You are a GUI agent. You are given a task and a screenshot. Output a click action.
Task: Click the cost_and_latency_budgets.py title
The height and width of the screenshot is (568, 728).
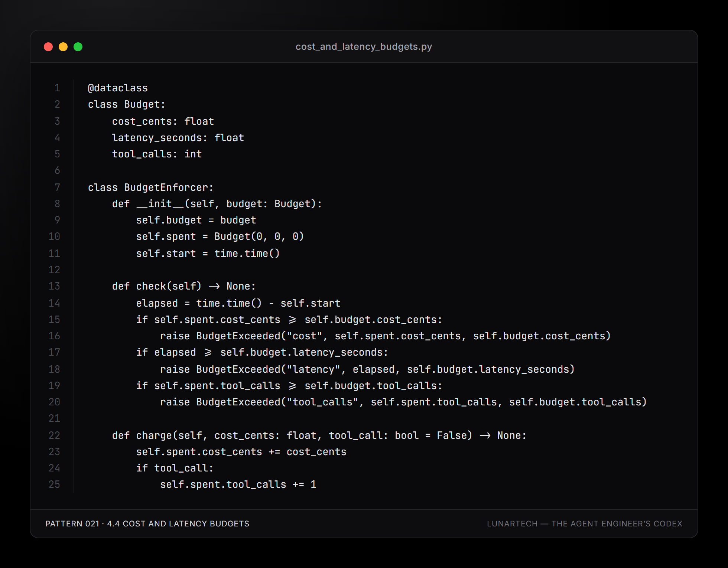click(364, 47)
